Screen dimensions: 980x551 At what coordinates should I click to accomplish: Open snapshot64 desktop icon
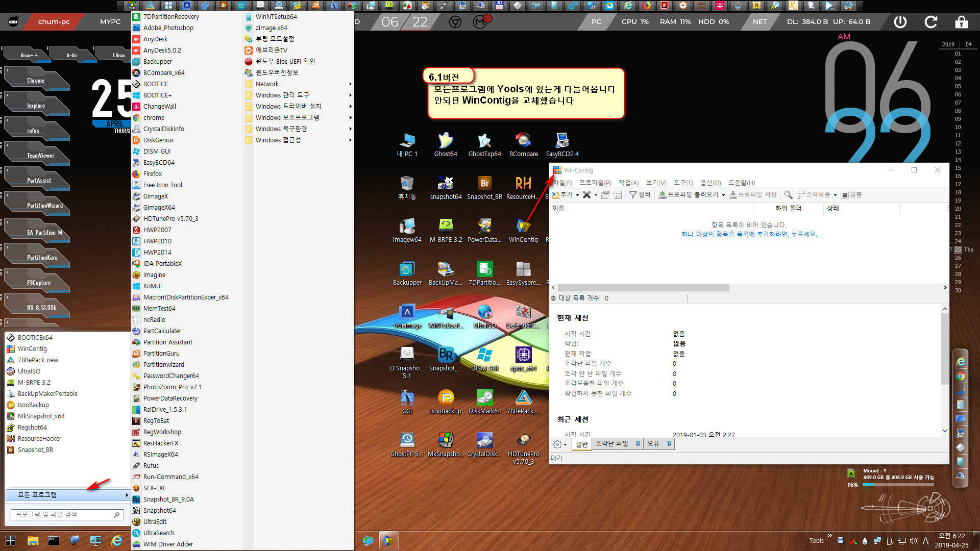[x=446, y=187]
